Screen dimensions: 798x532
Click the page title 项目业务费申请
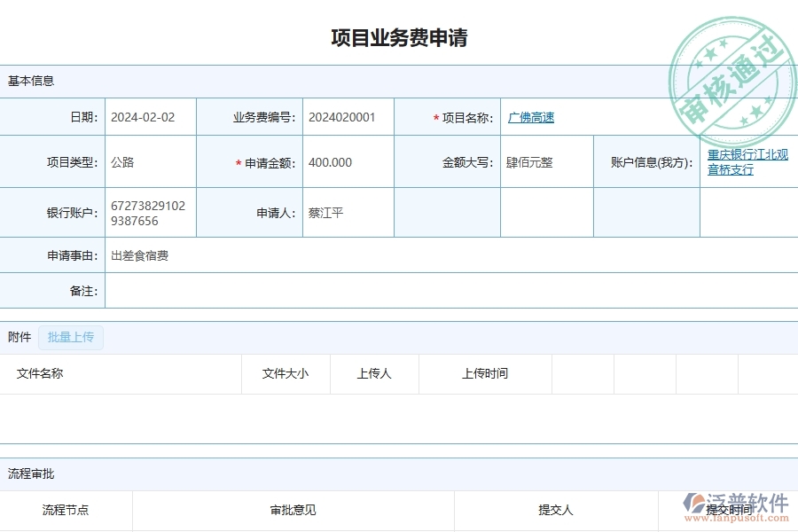point(399,37)
